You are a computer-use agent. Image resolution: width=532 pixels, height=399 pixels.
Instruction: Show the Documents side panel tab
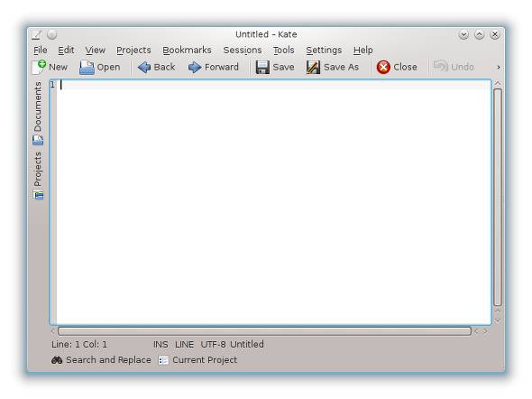pyautogui.click(x=38, y=114)
